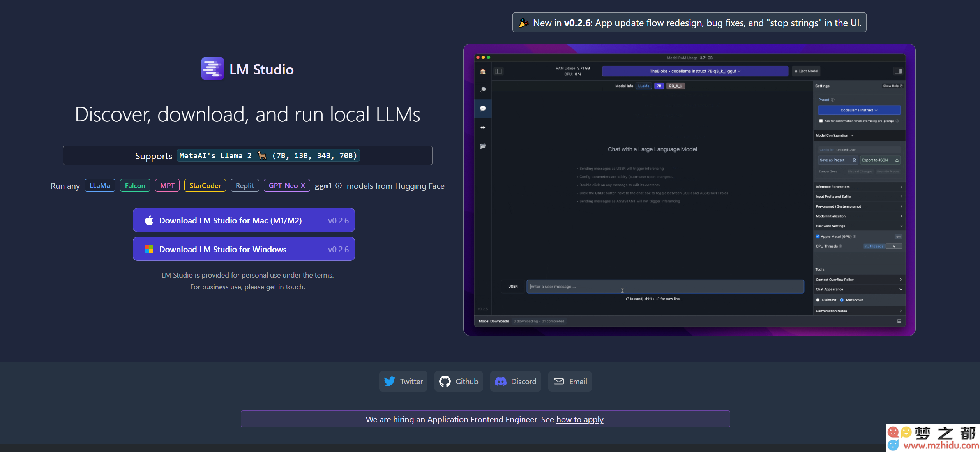The width and height of the screenshot is (980, 452).
Task: Open the codellama instruct model selector dropdown
Action: pos(695,71)
